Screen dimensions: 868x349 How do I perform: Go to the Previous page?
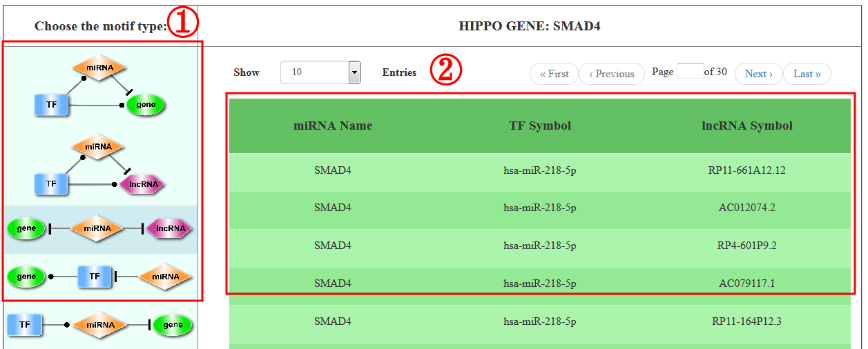pos(611,74)
